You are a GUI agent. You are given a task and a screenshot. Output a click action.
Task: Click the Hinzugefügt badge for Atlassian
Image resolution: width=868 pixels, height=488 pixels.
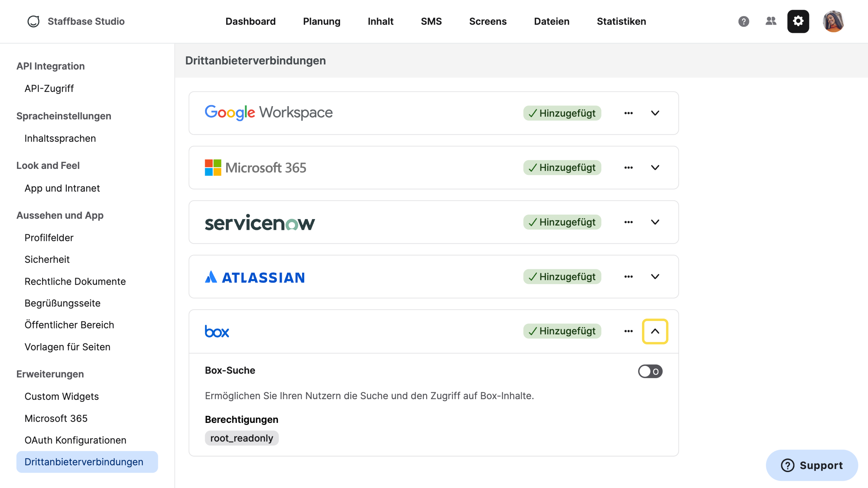point(562,277)
